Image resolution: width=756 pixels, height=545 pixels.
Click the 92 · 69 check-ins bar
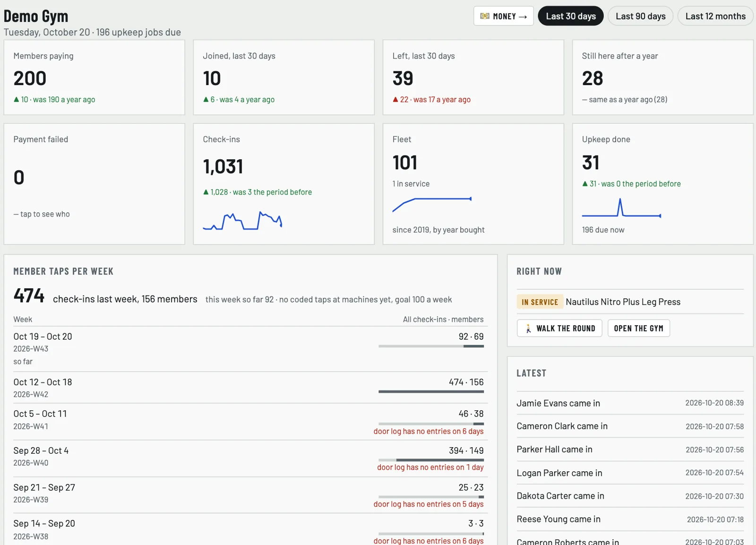coord(431,346)
